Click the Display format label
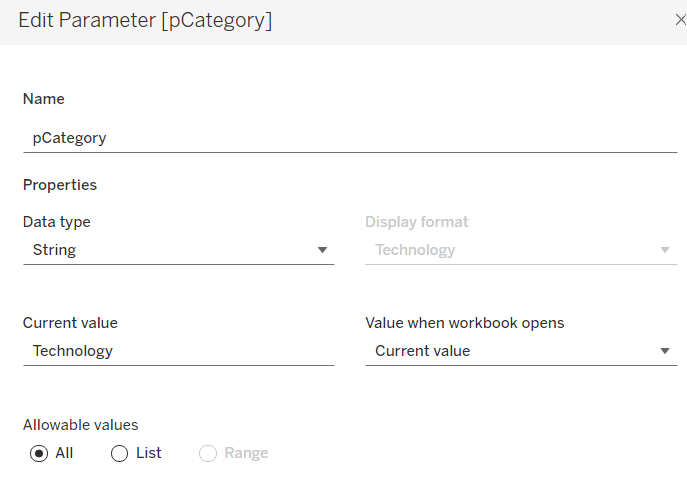 416,222
